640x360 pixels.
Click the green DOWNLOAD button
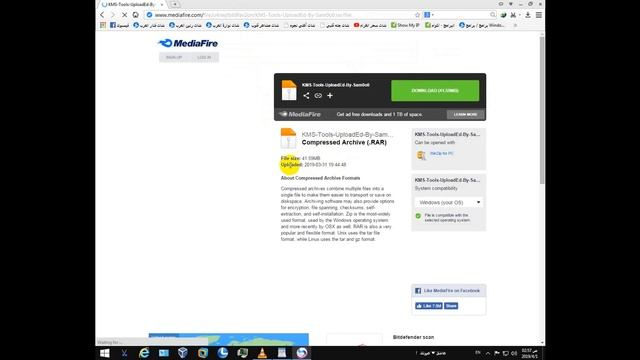tap(435, 91)
